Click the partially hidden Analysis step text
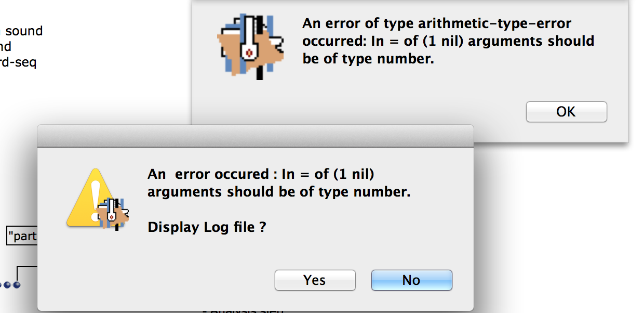Screen dimensions: 644x313 point(244,310)
